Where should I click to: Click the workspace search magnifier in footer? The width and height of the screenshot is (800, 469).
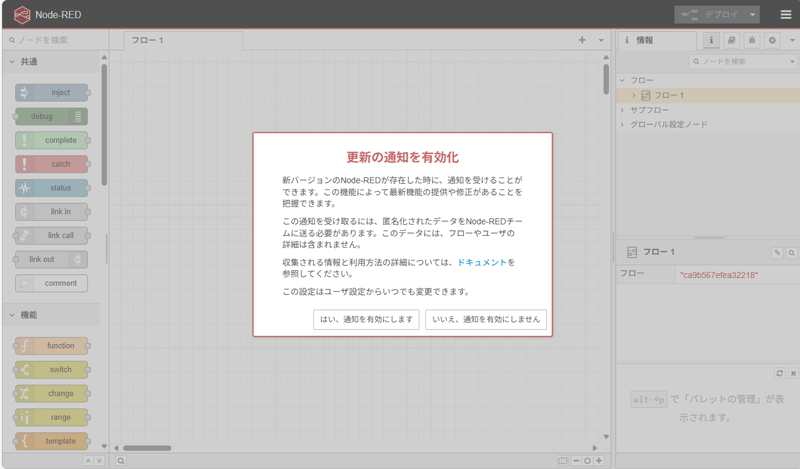(x=121, y=461)
